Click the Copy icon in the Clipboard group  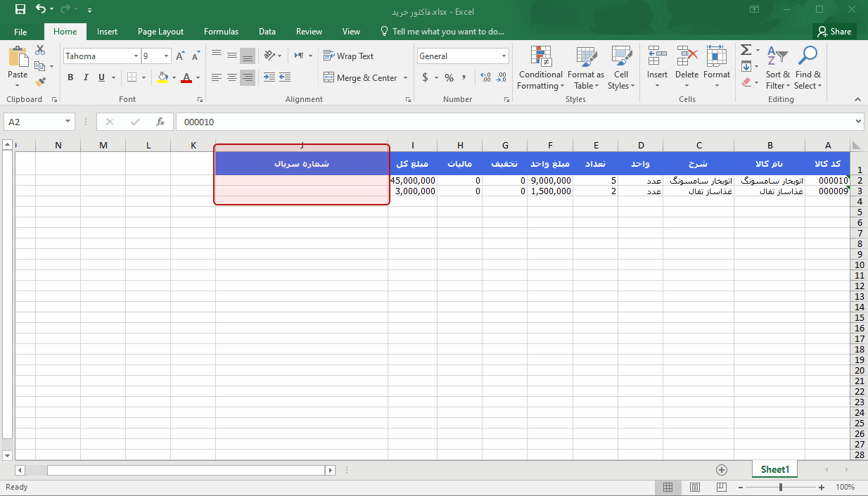(x=40, y=66)
